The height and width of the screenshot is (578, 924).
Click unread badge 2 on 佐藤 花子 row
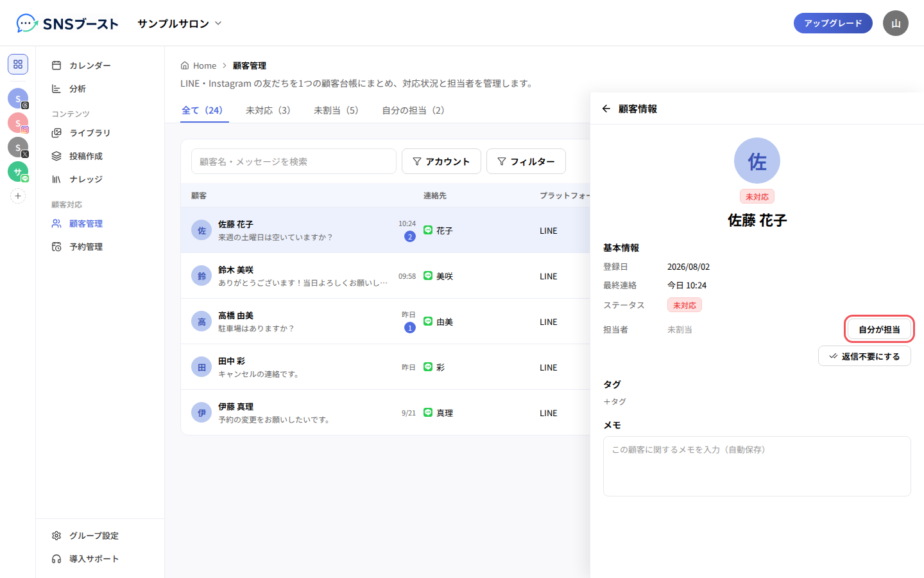[410, 236]
